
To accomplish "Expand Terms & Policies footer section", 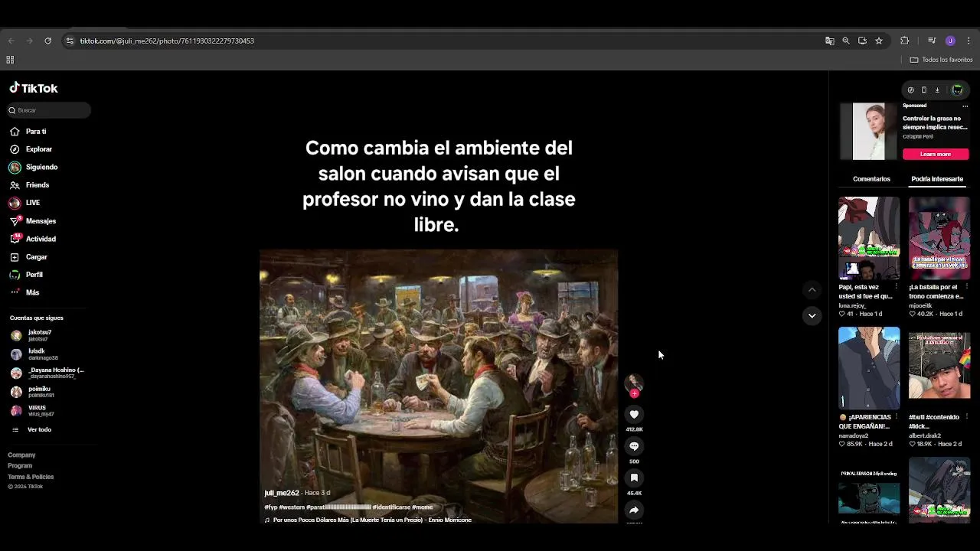I will [x=31, y=477].
